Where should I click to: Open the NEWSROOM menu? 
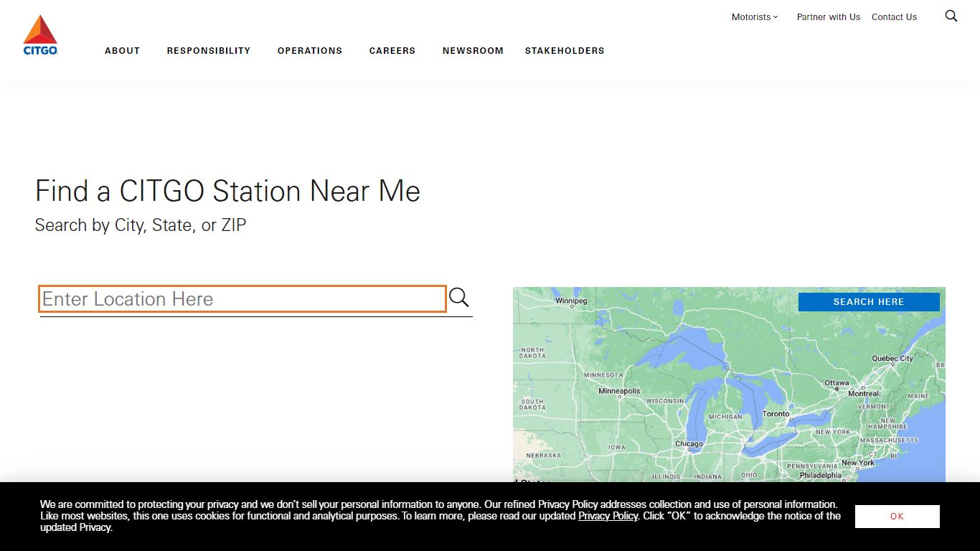[x=473, y=51]
